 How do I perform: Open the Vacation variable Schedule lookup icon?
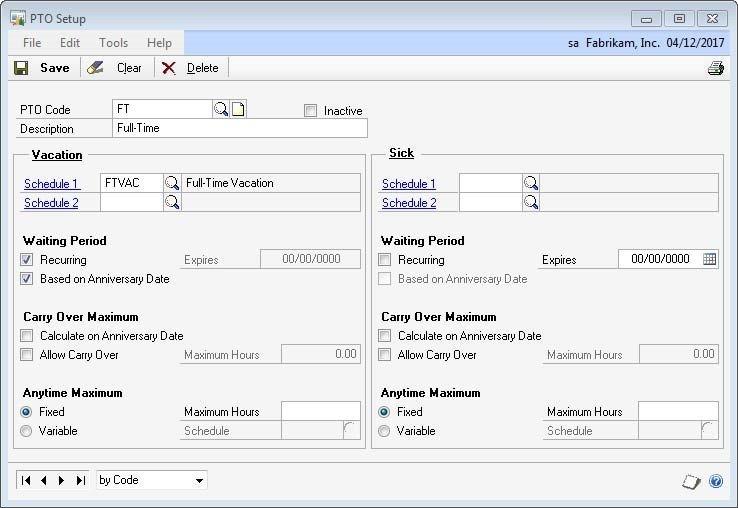click(351, 430)
